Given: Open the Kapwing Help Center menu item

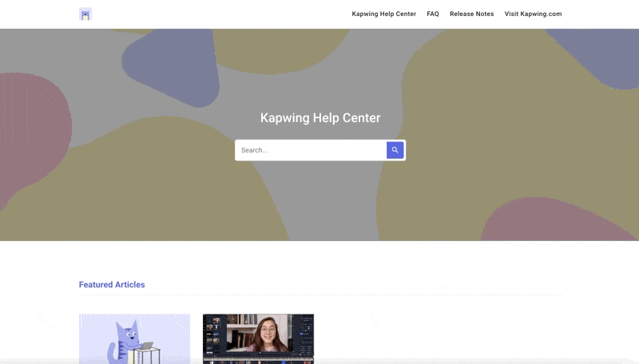Looking at the screenshot, I should click(x=384, y=14).
